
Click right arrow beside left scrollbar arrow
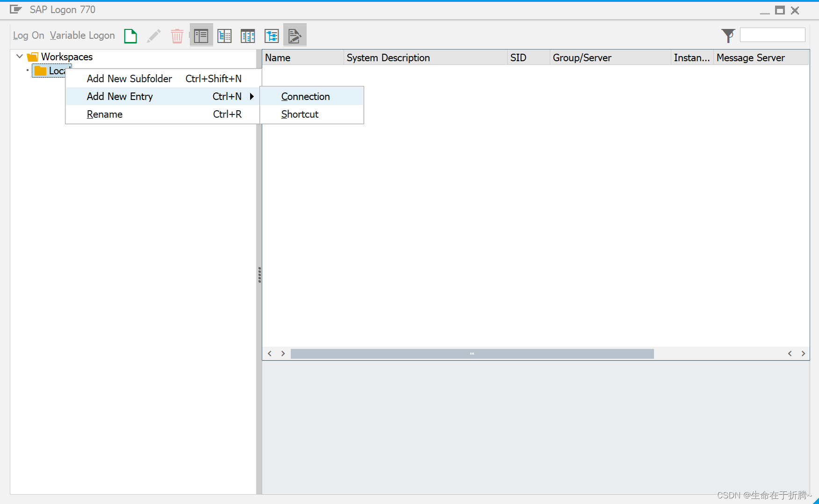283,354
